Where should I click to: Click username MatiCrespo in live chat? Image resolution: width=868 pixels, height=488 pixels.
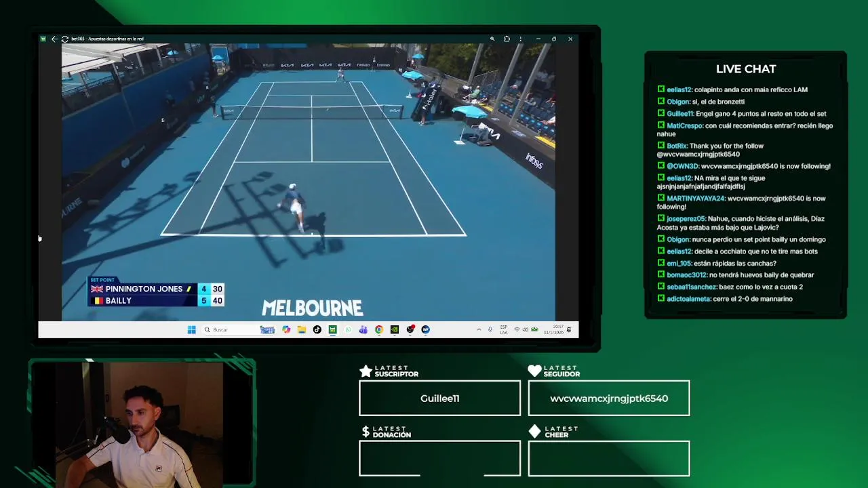coord(685,125)
